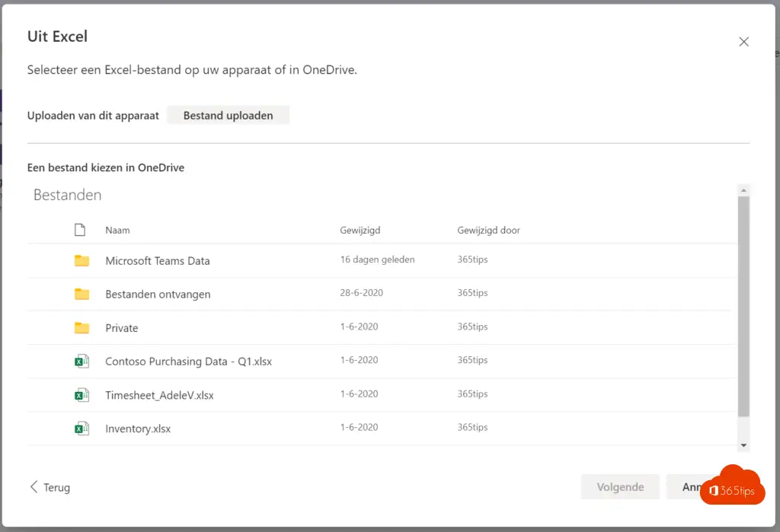Click 1-6-2020 in the Inventory.xlsx row
Image resolution: width=780 pixels, height=532 pixels.
[x=360, y=427]
